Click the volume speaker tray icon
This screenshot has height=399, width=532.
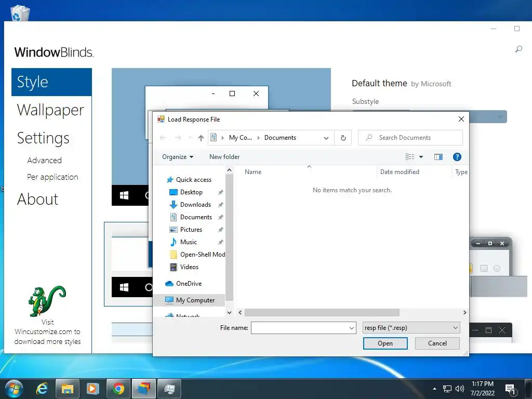460,389
